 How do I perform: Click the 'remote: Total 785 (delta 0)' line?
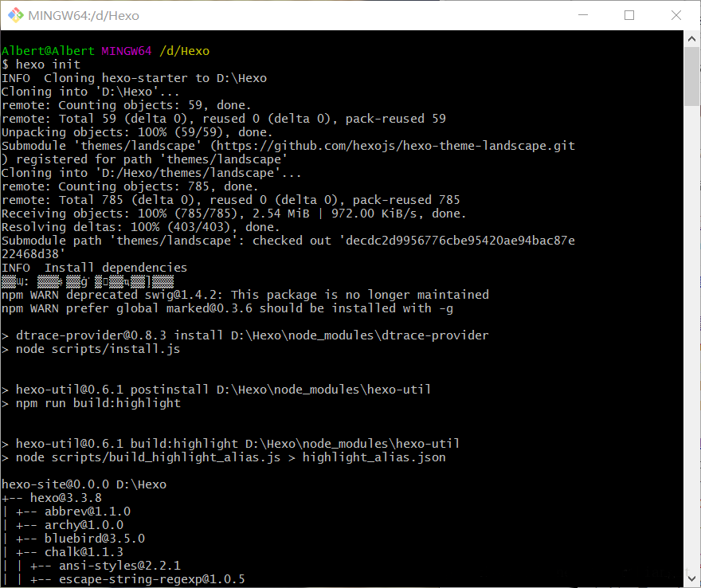[x=231, y=200]
